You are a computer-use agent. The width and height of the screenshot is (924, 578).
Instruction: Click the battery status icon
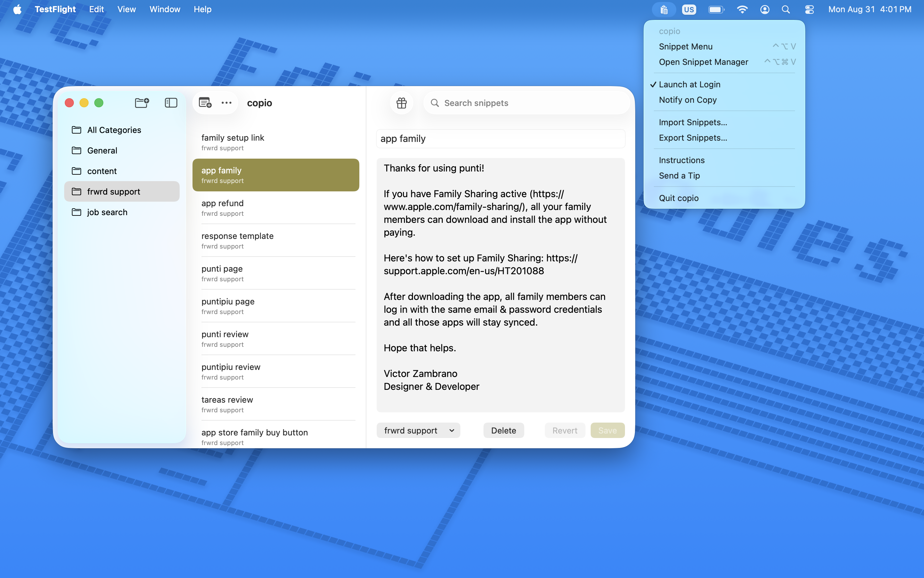[716, 10]
